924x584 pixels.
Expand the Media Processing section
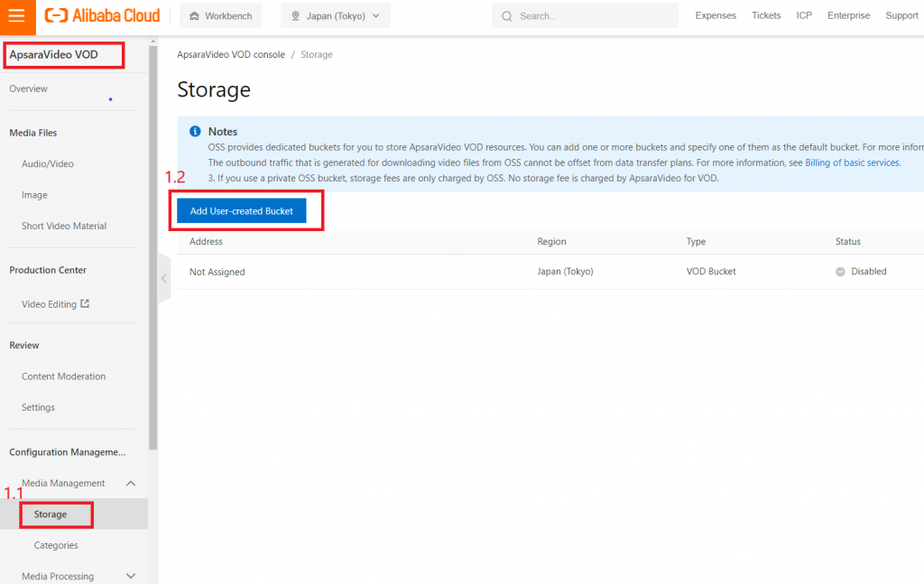pyautogui.click(x=131, y=576)
